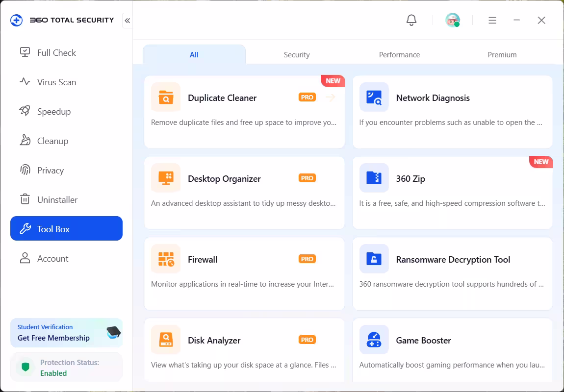Switch to the Performance tab
The height and width of the screenshot is (392, 564).
click(399, 54)
